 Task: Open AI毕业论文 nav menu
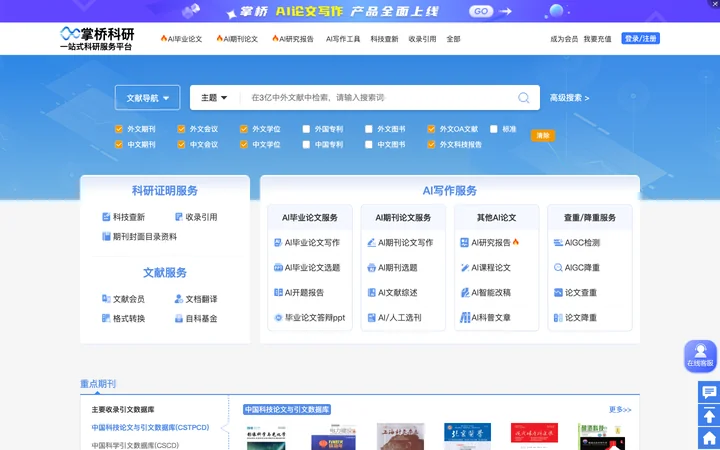point(181,39)
